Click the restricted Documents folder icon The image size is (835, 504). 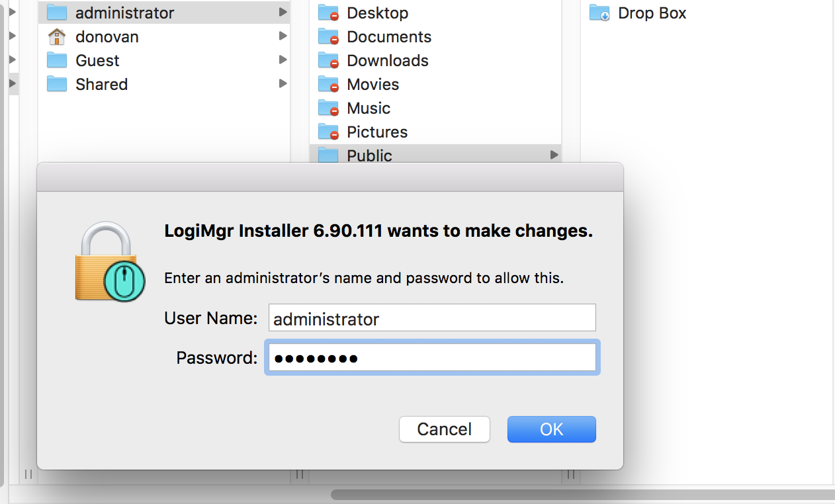(329, 36)
